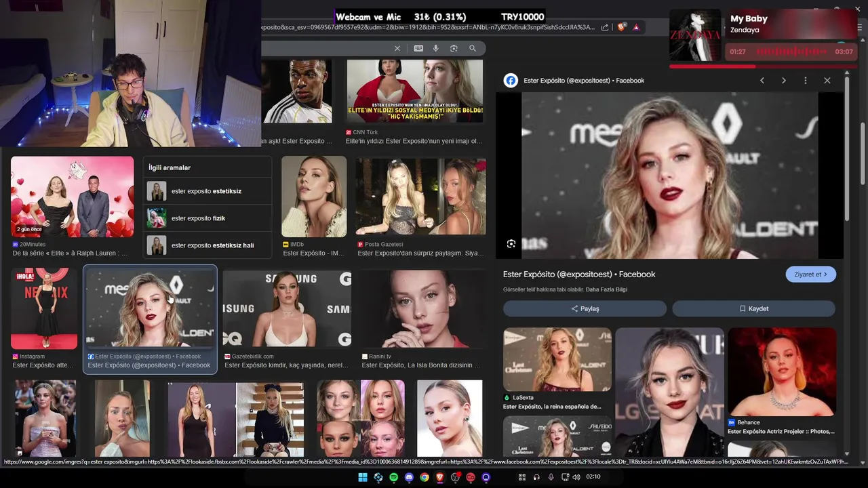
Task: Click the browser address bar URL
Action: tap(428, 27)
